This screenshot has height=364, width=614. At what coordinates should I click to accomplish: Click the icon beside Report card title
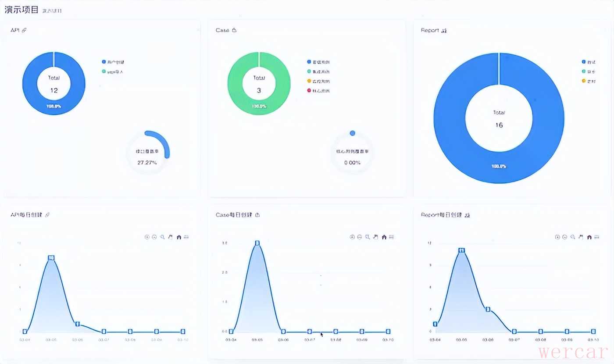coord(444,31)
